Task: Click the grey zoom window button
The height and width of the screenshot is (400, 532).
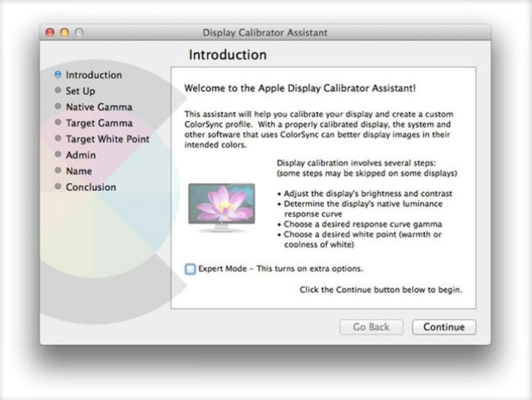Action: (x=79, y=33)
